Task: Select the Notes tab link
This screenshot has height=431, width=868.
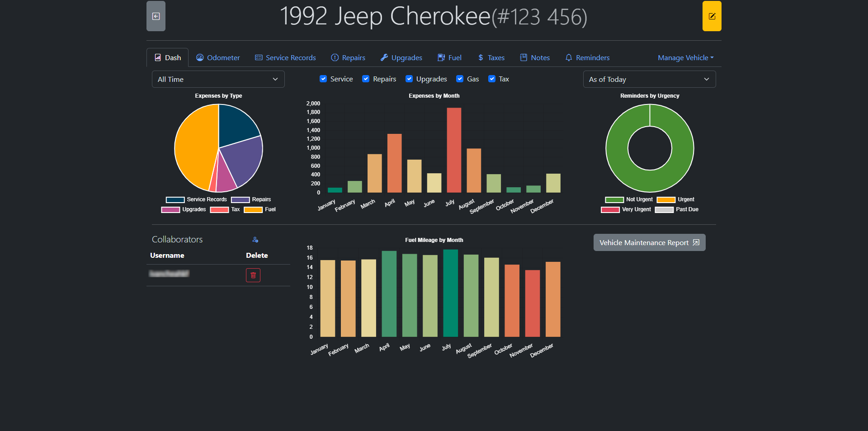Action: 535,58
